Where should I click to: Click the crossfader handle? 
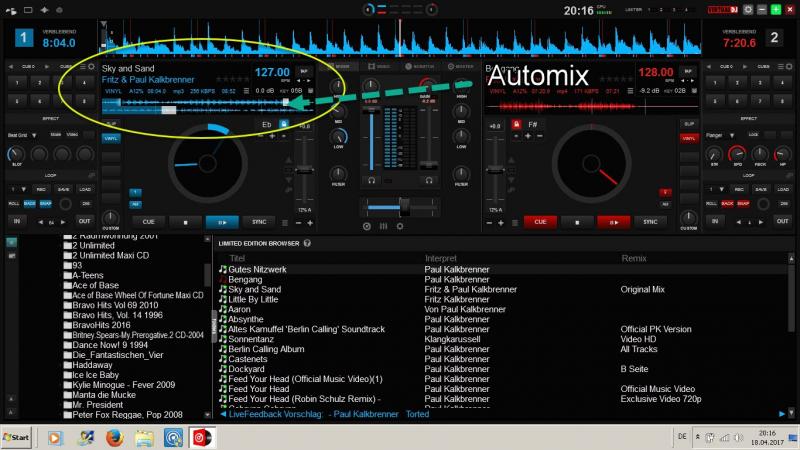[x=404, y=207]
